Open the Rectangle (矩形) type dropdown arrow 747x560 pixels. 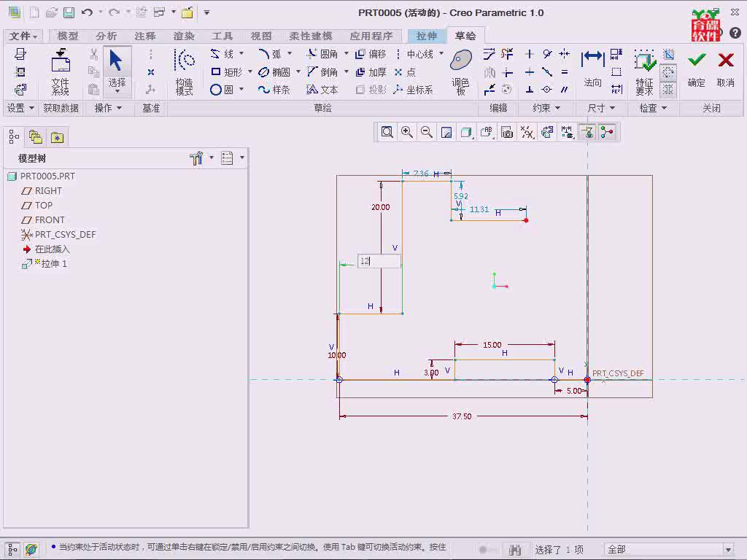point(250,72)
